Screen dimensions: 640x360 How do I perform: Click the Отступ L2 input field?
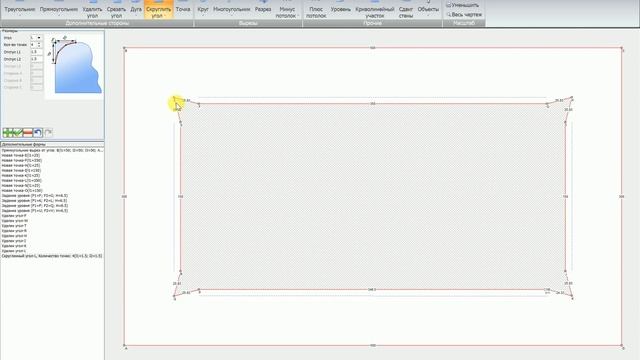[x=36, y=59]
